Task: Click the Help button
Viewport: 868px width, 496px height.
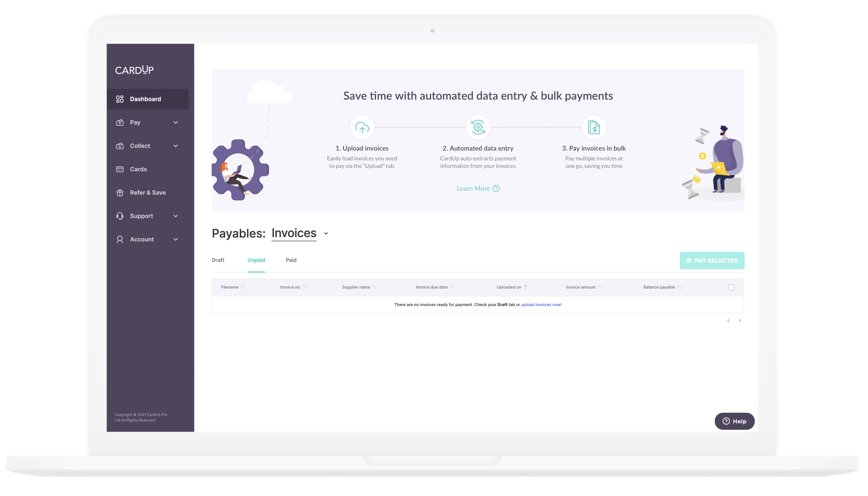Action: coord(735,421)
